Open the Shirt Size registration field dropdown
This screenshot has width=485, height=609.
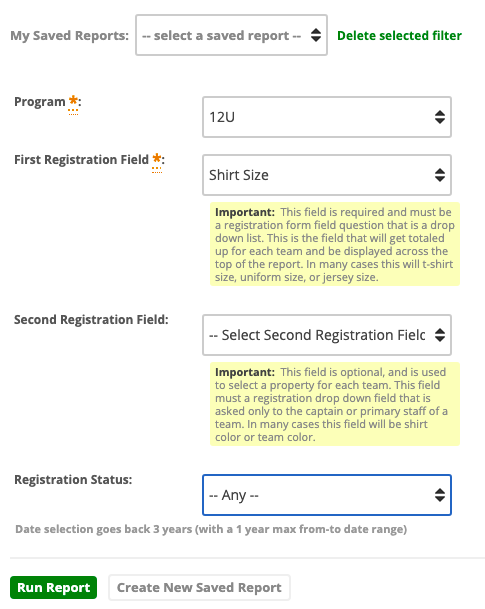[x=327, y=175]
